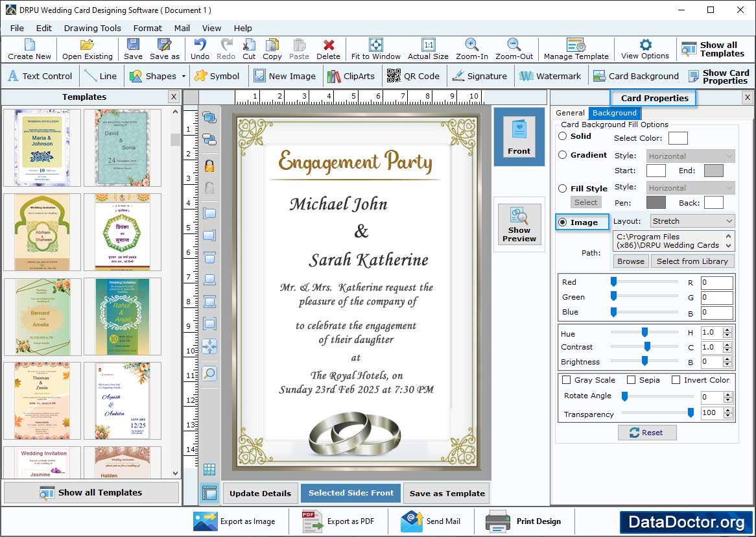The height and width of the screenshot is (537, 756).
Task: Increase Rotate Angle stepper value
Action: [727, 395]
